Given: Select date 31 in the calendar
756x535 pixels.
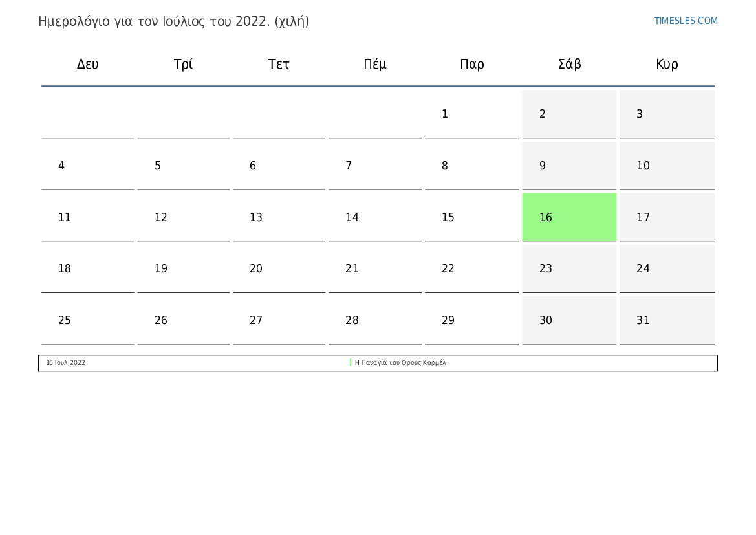Looking at the screenshot, I should tap(667, 320).
